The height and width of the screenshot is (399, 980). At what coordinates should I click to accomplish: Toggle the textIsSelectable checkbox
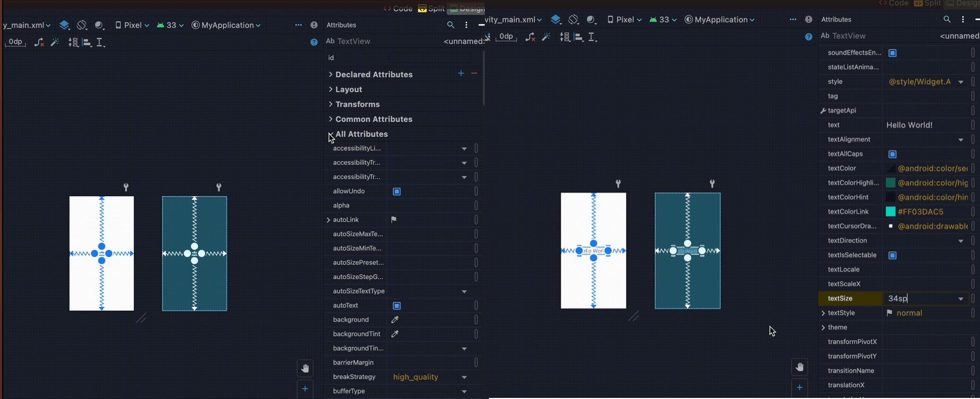(893, 255)
